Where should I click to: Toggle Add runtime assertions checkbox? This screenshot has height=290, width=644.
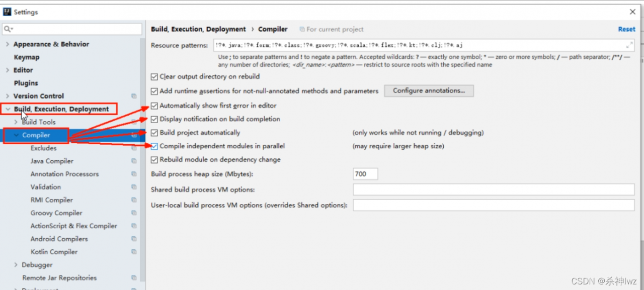(x=154, y=91)
